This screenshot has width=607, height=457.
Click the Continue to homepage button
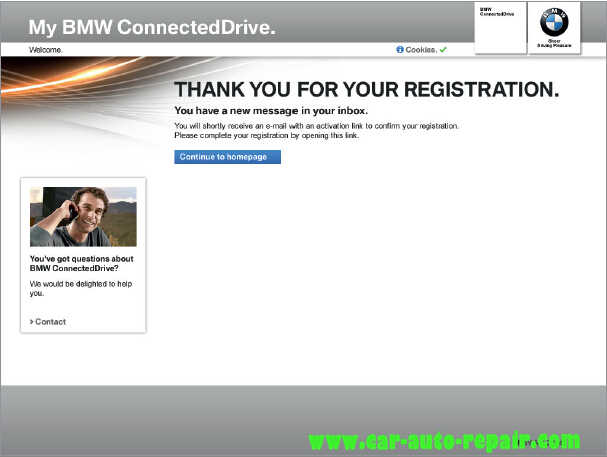227,157
